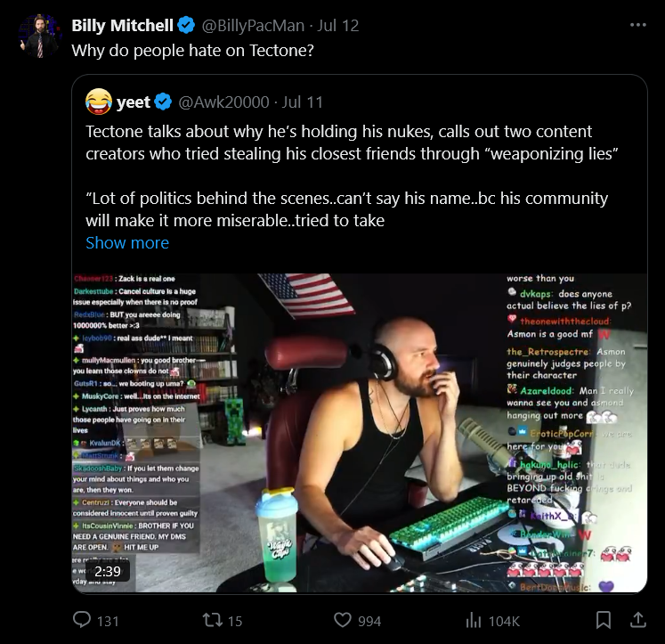This screenshot has width=665, height=644.
Task: Like the tweet with the heart icon
Action: coord(342,620)
